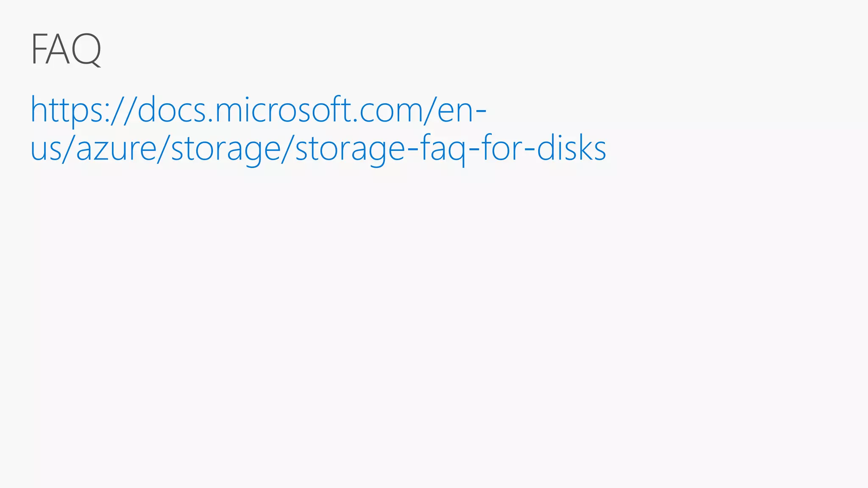This screenshot has width=868, height=488.
Task: Click the word 'disks' ending the URL
Action: (571, 149)
